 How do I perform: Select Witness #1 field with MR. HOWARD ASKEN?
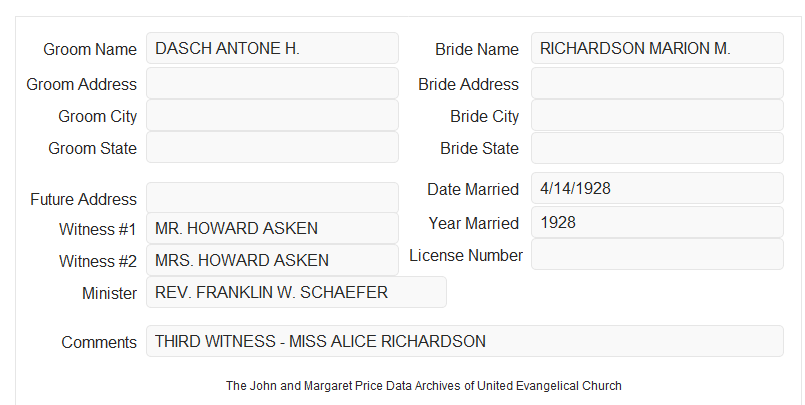(272, 228)
